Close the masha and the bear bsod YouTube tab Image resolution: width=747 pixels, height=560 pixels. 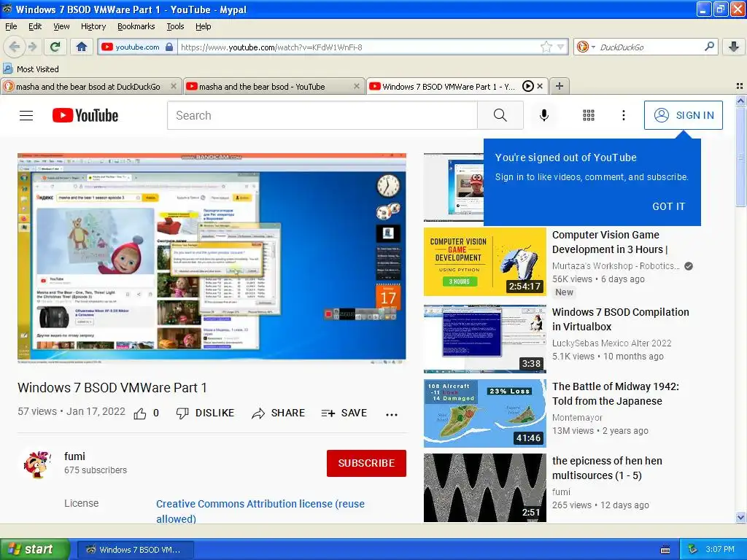coord(356,86)
